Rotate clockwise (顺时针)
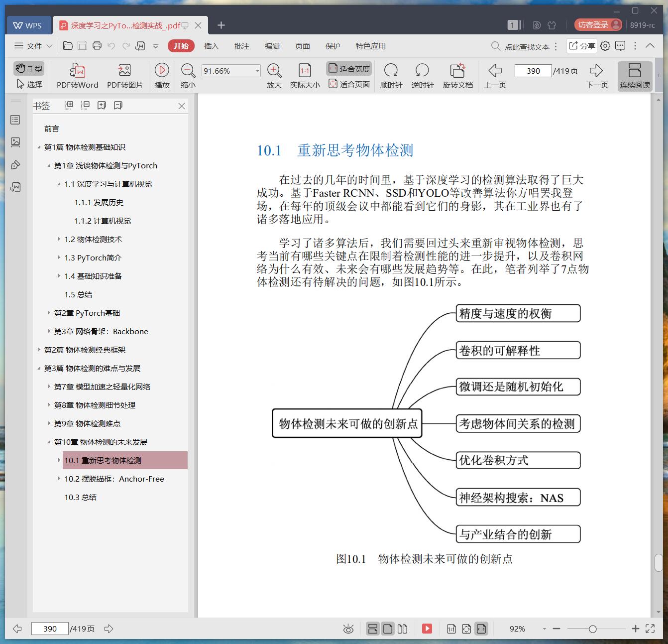Viewport: 668px width, 644px height. [391, 76]
